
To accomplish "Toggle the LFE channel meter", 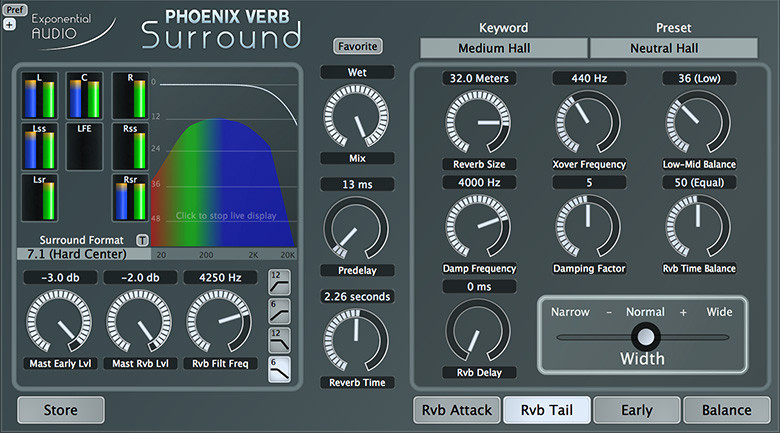I will [x=84, y=147].
